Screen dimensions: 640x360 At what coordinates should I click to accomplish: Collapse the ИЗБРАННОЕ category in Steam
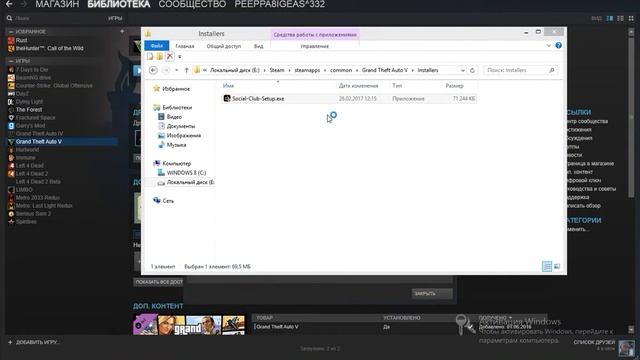11,31
